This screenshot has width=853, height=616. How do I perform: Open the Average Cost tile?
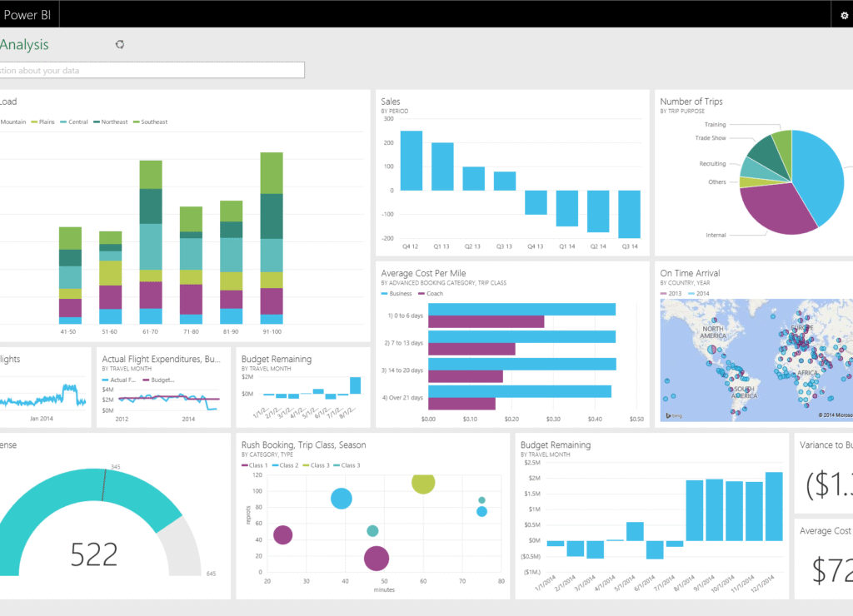(824, 559)
